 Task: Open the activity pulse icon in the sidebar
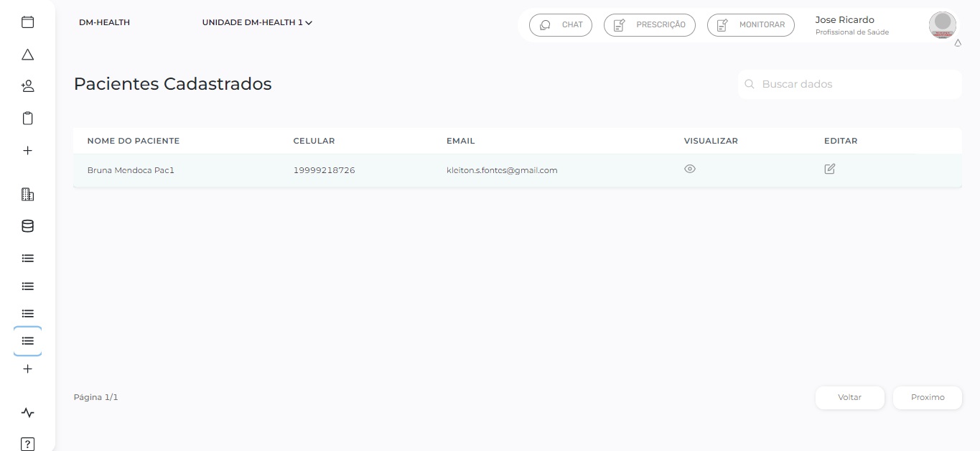[27, 412]
